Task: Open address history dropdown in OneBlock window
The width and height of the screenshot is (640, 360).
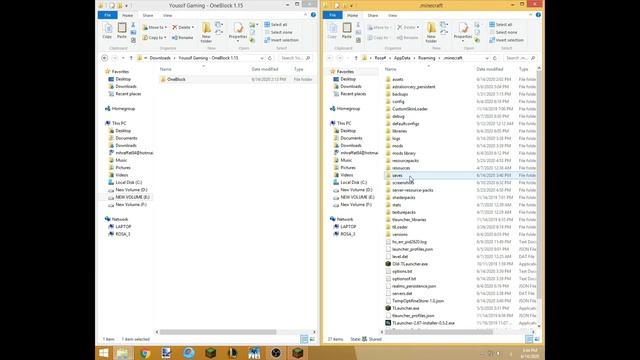Action: pos(262,58)
